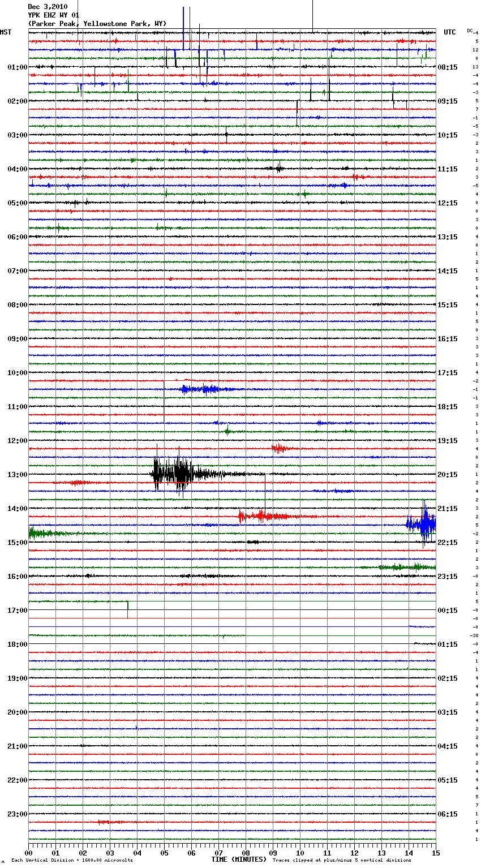Select the station code YPK EHZ WY 01
The width and height of the screenshot is (481, 868).
(x=54, y=15)
